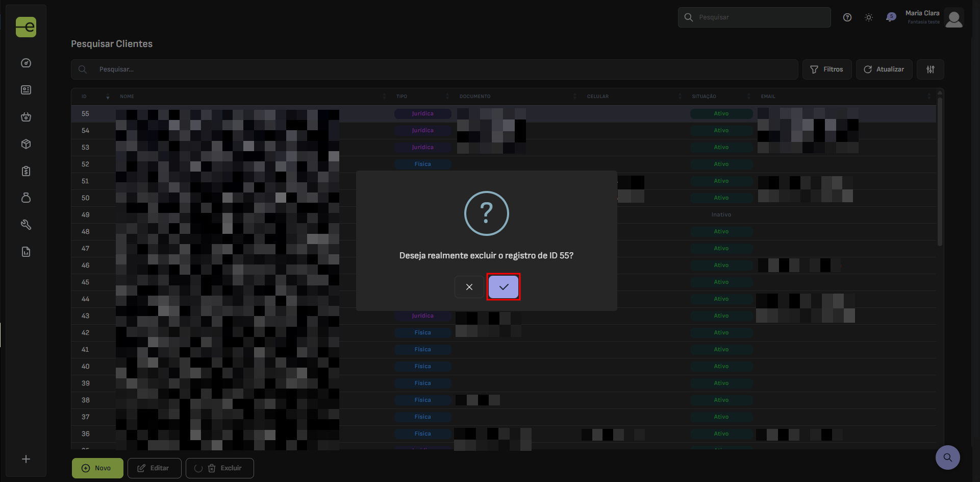The image size is (980, 482).
Task: Open the column settings sliders icon
Action: tap(931, 69)
